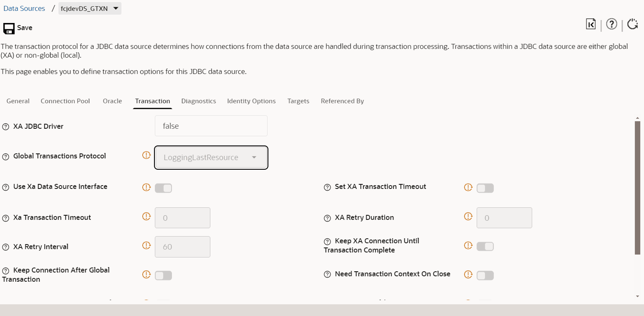Click help icon beside XA Retry Duration
The width and height of the screenshot is (644, 316).
click(x=327, y=218)
